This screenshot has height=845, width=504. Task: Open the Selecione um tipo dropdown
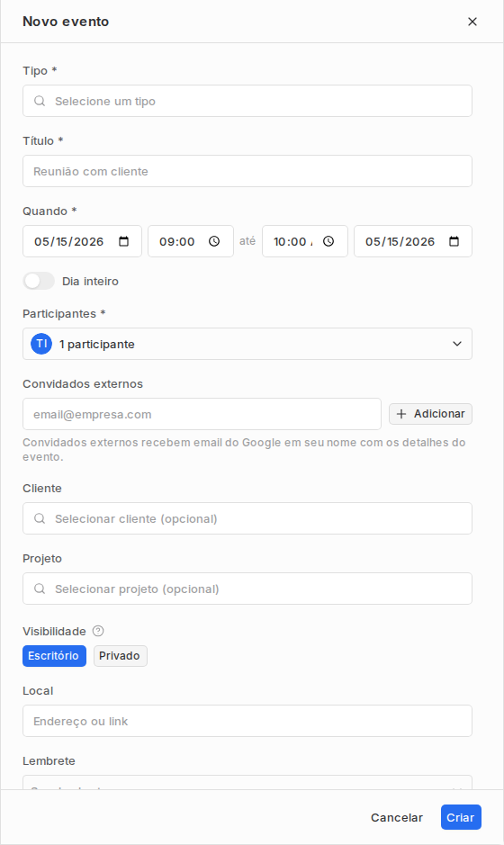pyautogui.click(x=247, y=101)
